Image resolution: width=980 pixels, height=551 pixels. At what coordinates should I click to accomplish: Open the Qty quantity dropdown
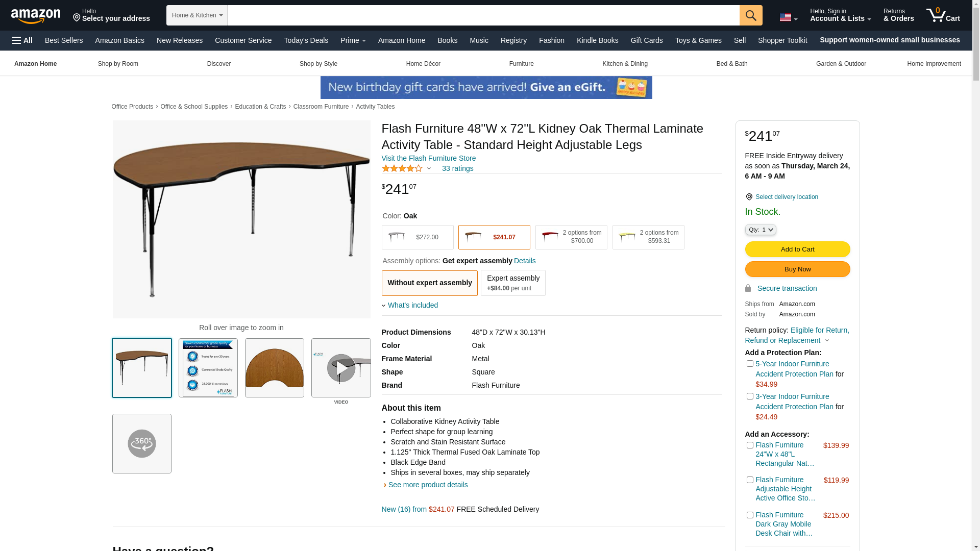coord(761,230)
